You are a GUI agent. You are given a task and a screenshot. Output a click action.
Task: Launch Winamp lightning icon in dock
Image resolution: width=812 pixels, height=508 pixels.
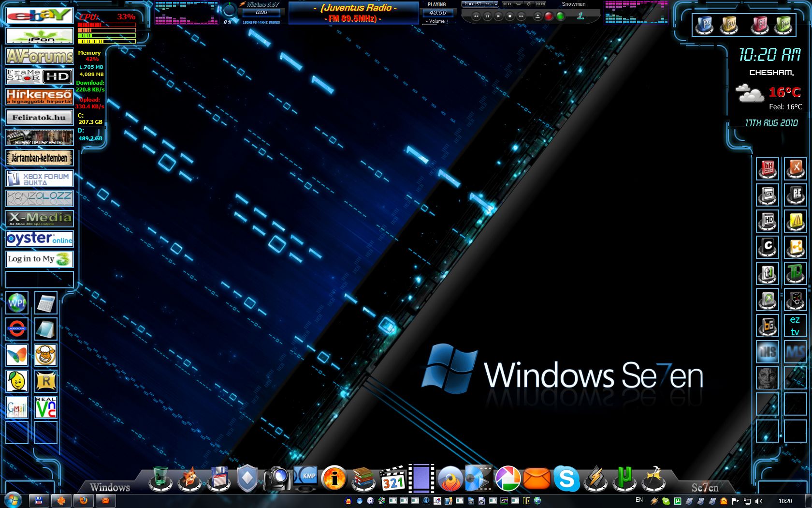[x=595, y=479]
